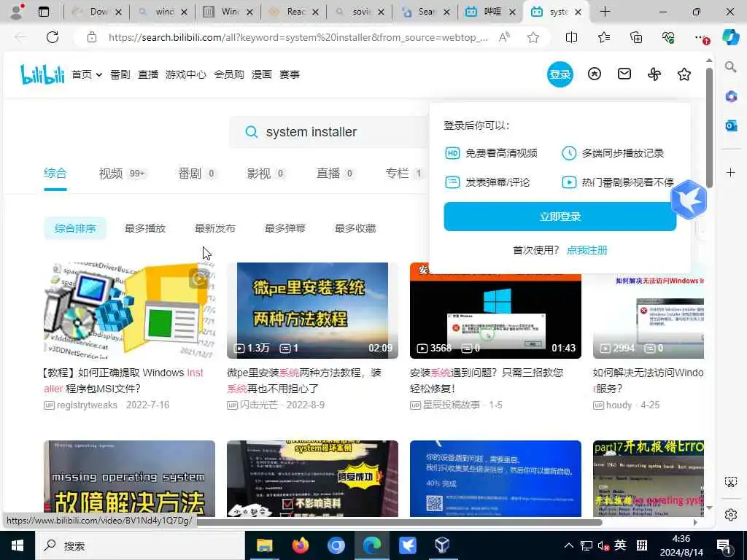Open the missing operating system video thumbnail
The image size is (747, 560).
point(129,478)
